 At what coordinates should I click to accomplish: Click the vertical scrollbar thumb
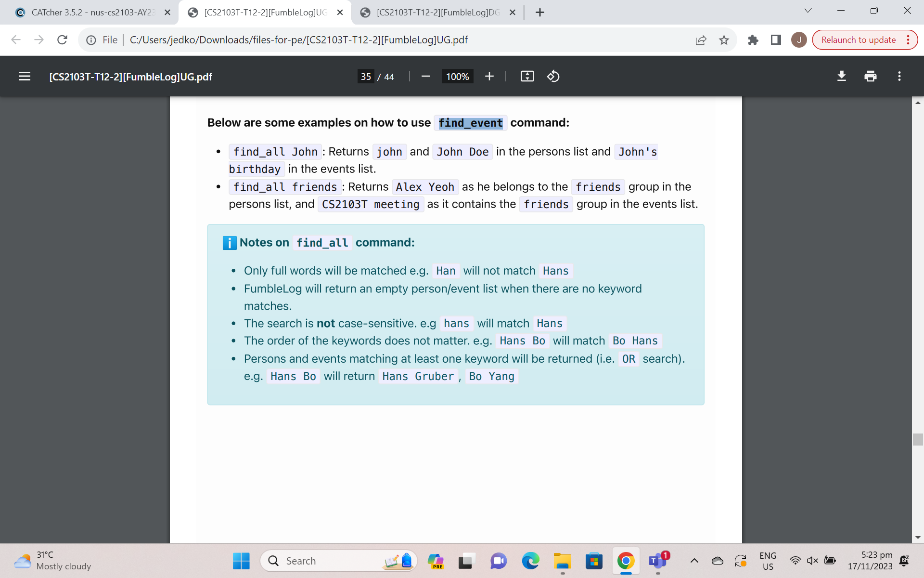(x=918, y=439)
